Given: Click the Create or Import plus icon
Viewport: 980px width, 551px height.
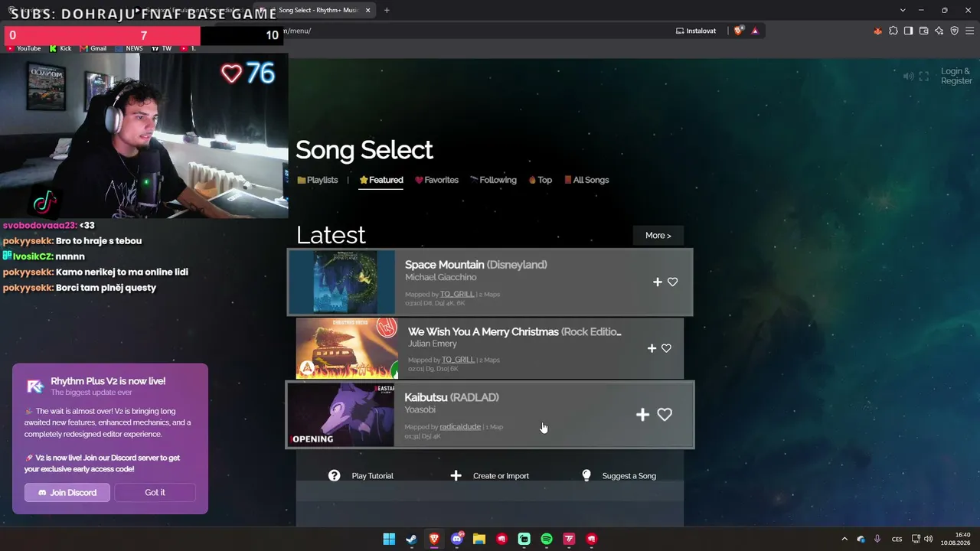Looking at the screenshot, I should pyautogui.click(x=456, y=475).
